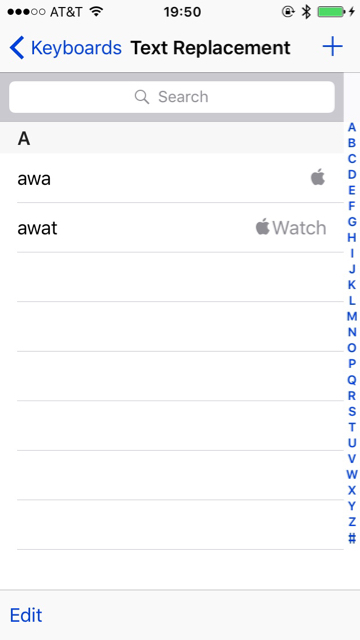Jump to letter Z in index
This screenshot has width=360, height=640.
tap(351, 522)
